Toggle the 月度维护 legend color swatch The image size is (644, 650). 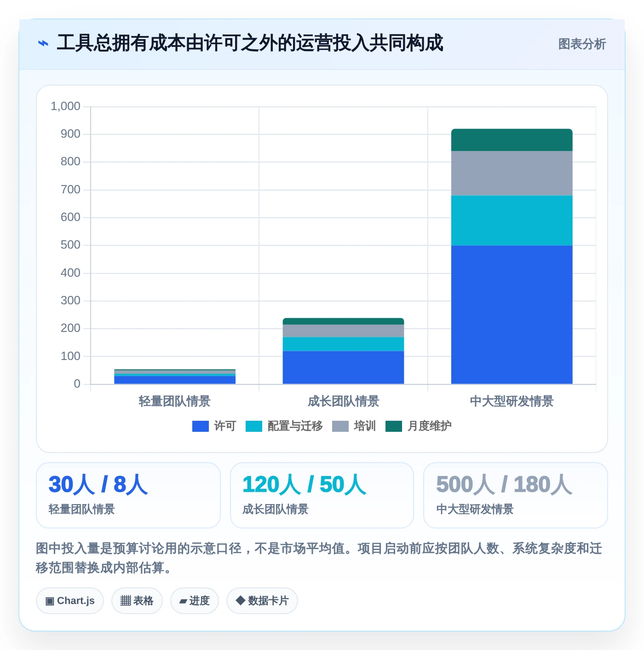click(394, 426)
